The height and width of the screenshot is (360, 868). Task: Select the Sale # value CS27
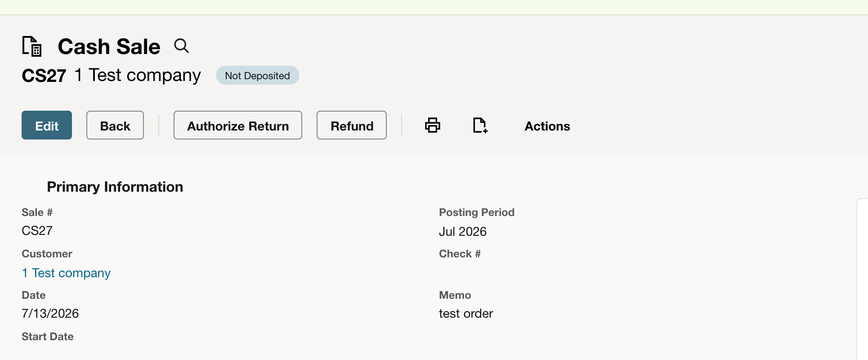(37, 231)
